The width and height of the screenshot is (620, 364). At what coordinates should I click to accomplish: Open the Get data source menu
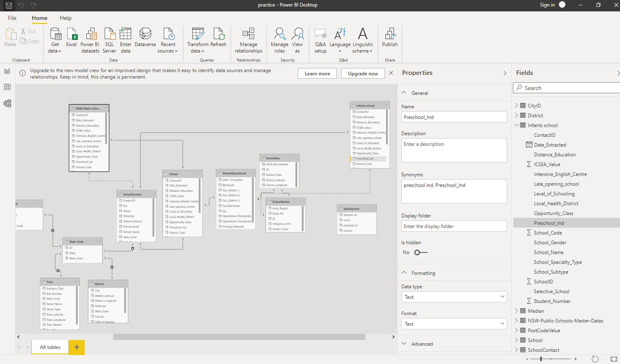[55, 41]
